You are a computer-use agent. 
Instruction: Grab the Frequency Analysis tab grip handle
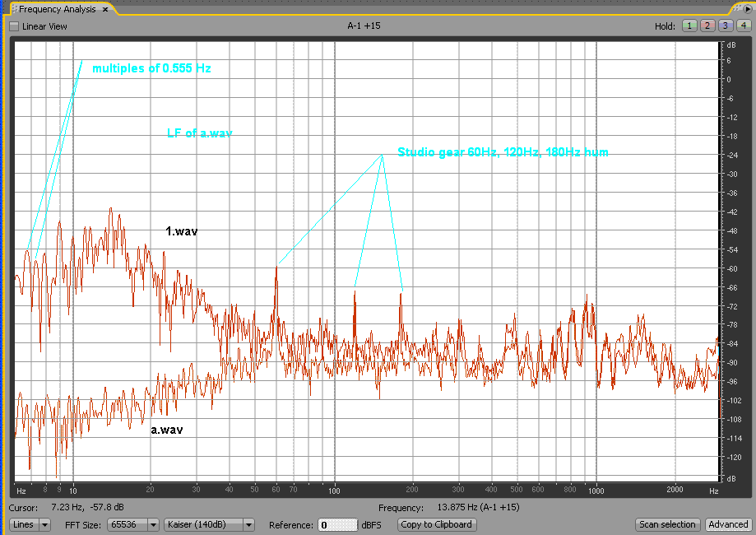[x=15, y=9]
